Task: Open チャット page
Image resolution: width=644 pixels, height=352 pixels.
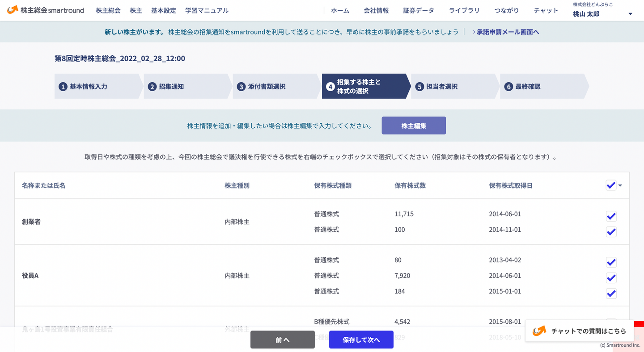Action: pyautogui.click(x=546, y=10)
